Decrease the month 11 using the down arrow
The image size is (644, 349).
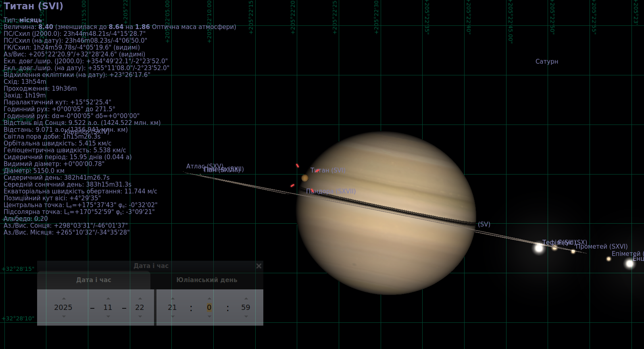108,316
